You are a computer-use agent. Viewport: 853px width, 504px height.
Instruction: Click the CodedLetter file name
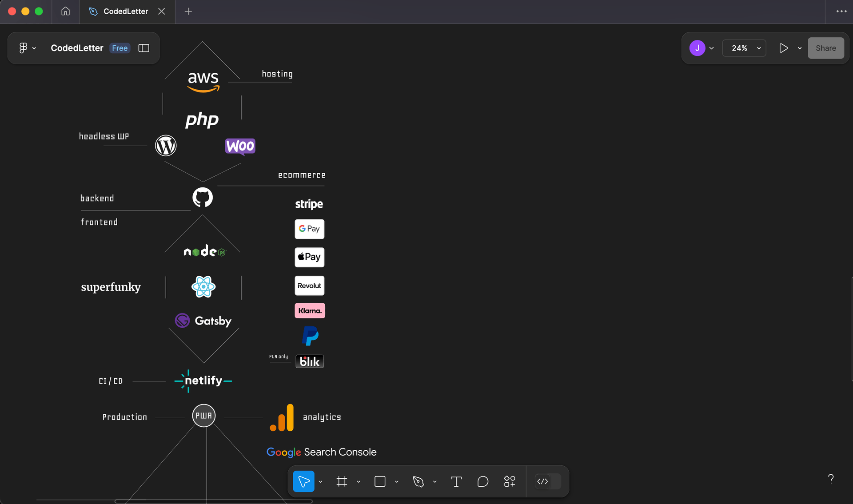coord(77,48)
